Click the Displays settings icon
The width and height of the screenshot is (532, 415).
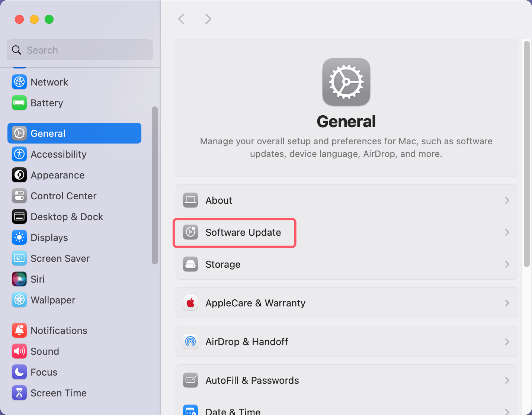(19, 237)
